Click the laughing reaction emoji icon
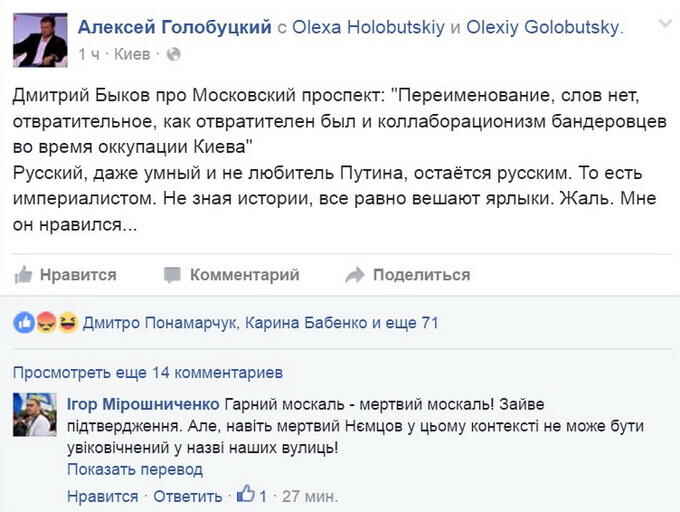Image resolution: width=680 pixels, height=512 pixels. click(67, 323)
